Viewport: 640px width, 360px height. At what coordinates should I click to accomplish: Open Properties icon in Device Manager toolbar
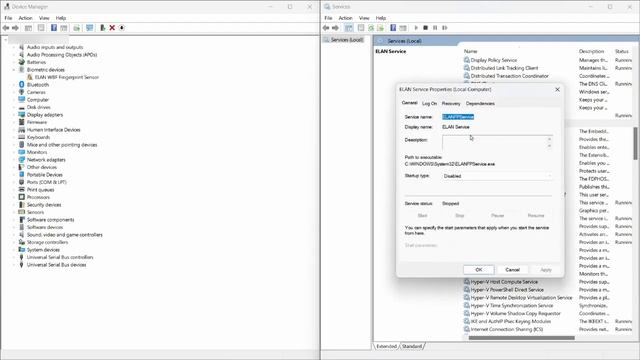pos(41,28)
